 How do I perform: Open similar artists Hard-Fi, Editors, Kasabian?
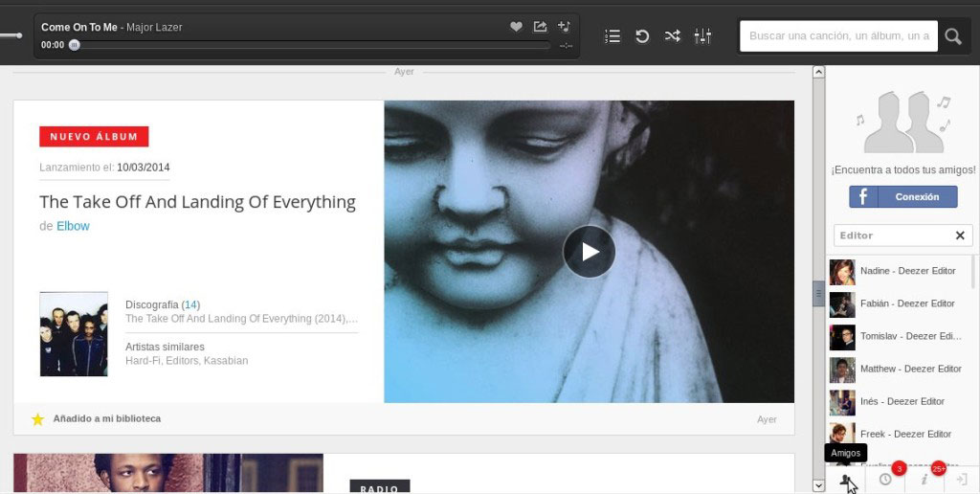(187, 360)
